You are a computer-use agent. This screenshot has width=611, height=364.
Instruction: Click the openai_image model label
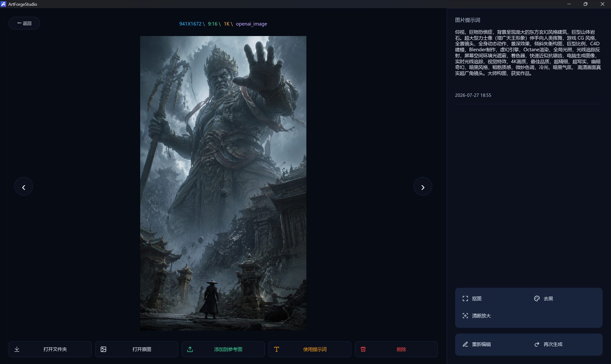coord(251,24)
